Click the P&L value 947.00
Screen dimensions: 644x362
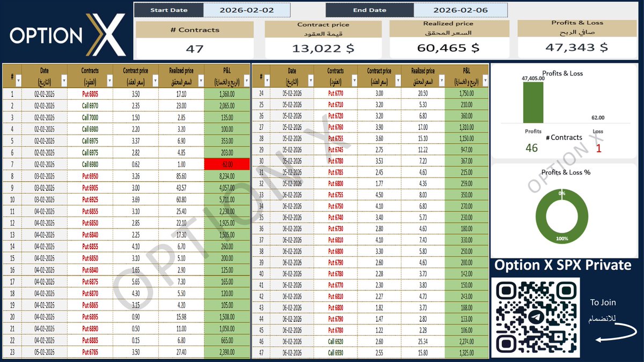click(466, 150)
